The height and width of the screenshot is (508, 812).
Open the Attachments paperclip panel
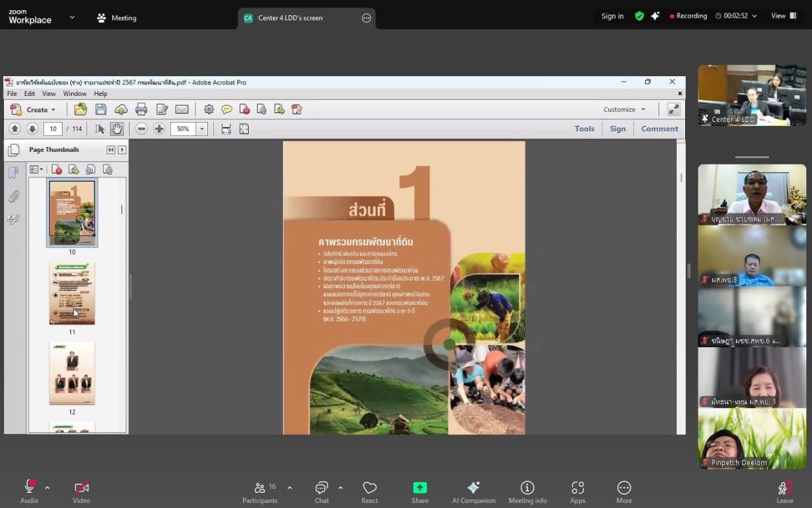click(13, 197)
